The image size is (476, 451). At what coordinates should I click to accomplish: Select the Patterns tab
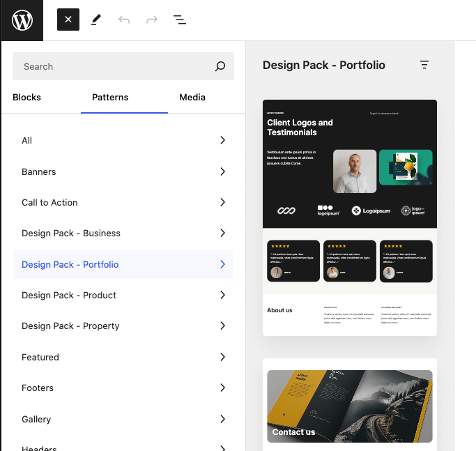click(110, 98)
